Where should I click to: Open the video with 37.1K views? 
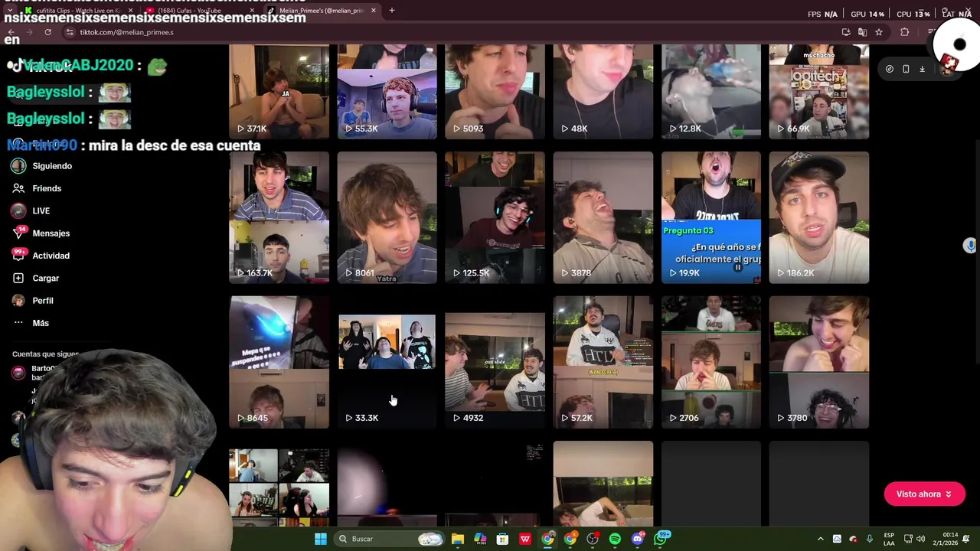tap(279, 91)
